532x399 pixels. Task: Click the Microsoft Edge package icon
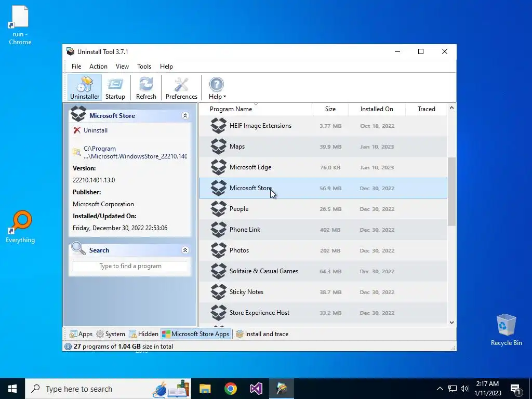click(219, 167)
